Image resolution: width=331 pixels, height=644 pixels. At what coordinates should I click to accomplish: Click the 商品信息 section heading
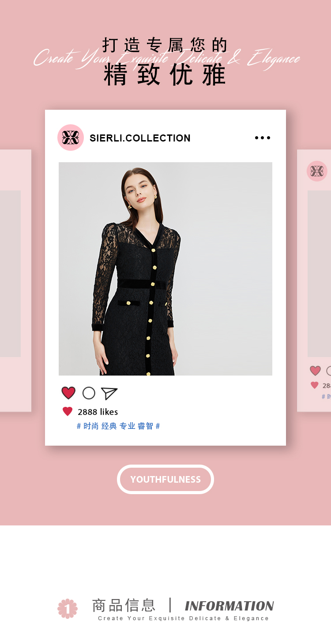(x=124, y=605)
